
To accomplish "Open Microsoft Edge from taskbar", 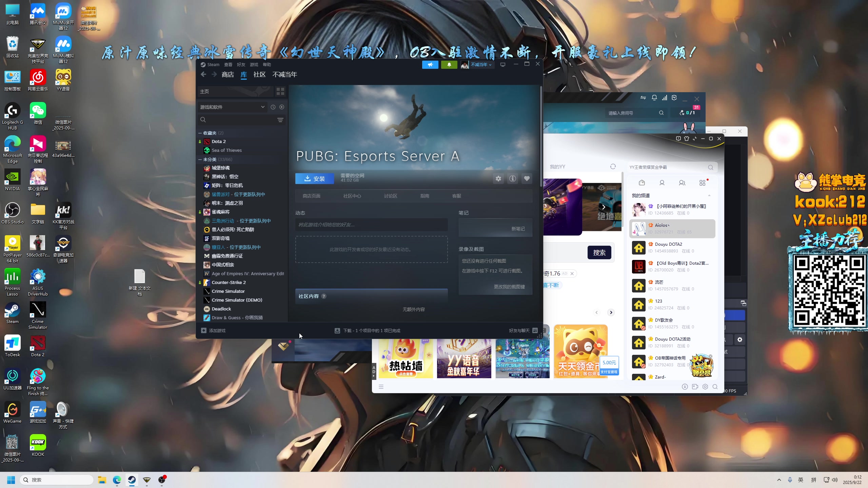I will (x=117, y=480).
